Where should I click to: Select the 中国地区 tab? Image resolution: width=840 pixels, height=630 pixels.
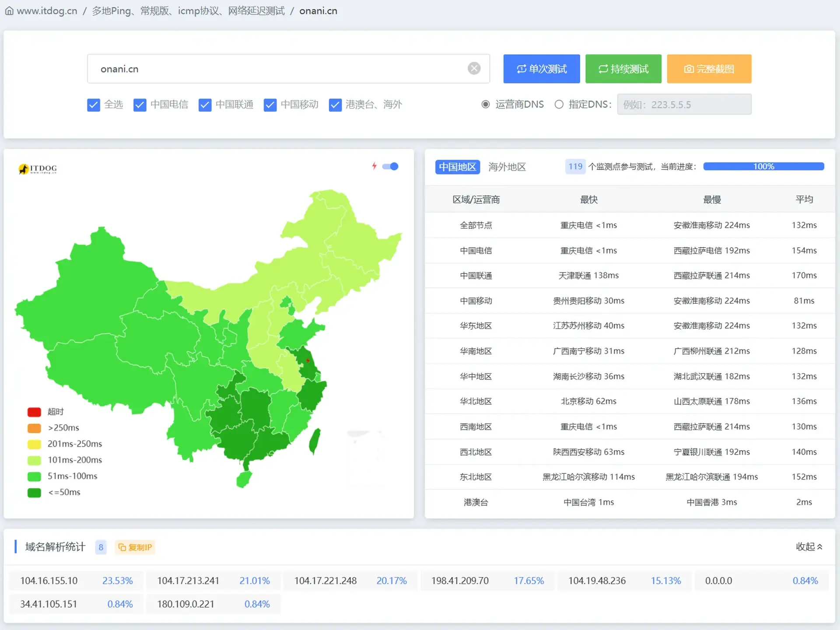click(457, 167)
